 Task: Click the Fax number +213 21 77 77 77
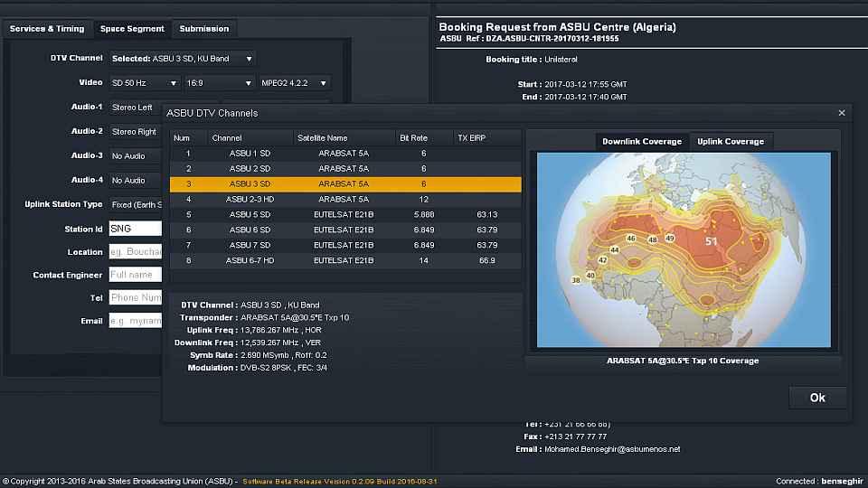click(576, 436)
